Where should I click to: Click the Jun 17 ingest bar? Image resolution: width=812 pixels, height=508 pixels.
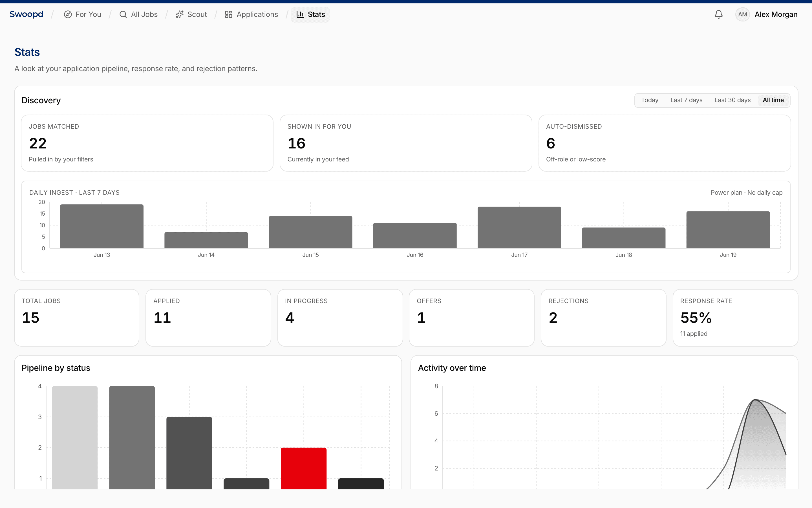[x=519, y=227]
